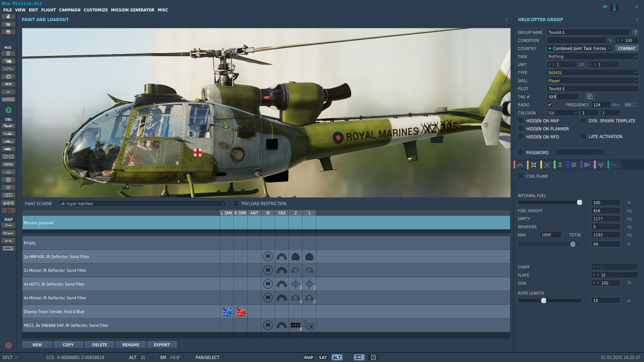Click the tail number copy icon
The image size is (644, 362).
pos(590,97)
